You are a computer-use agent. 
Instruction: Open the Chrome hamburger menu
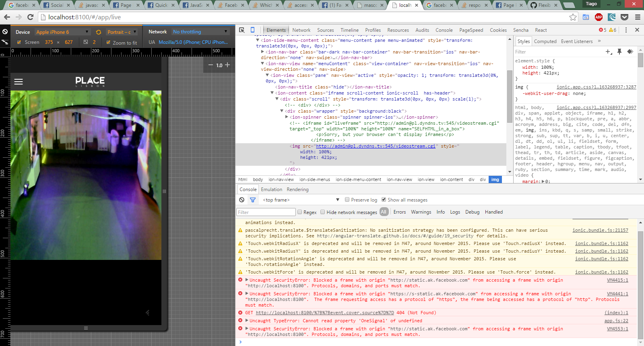(638, 17)
